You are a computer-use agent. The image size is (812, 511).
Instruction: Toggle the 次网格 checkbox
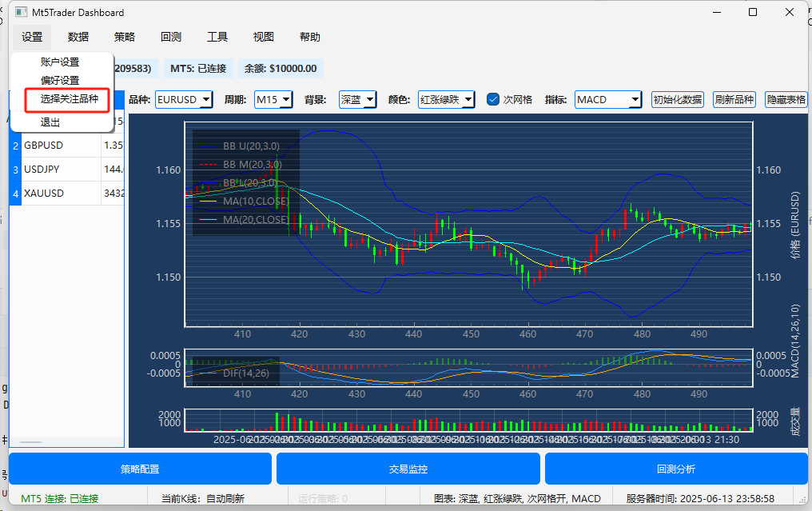coord(493,99)
